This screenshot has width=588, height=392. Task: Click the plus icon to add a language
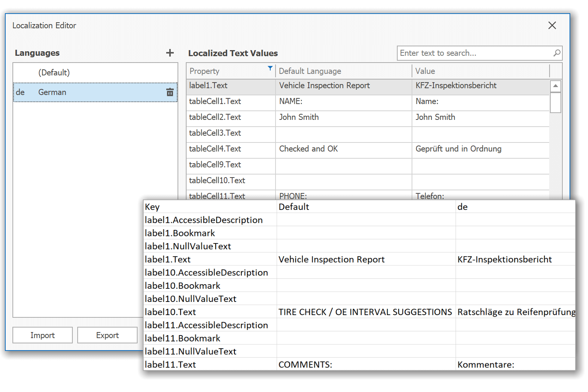tap(170, 53)
